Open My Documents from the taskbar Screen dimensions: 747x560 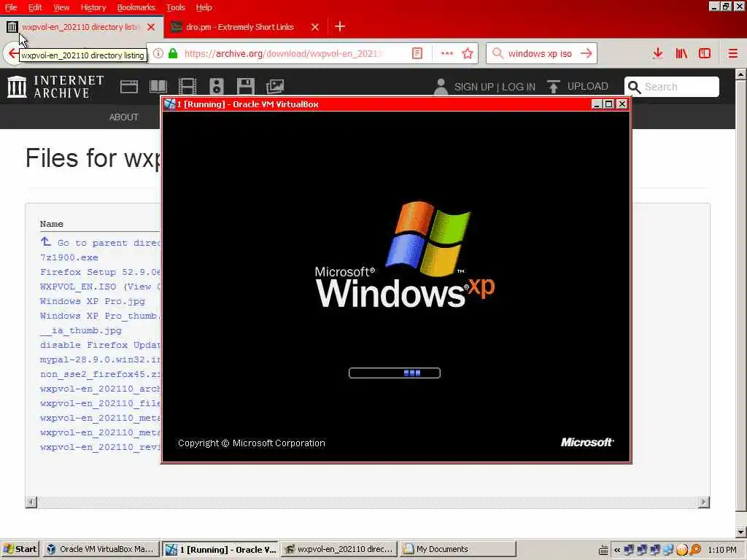[x=458, y=550]
